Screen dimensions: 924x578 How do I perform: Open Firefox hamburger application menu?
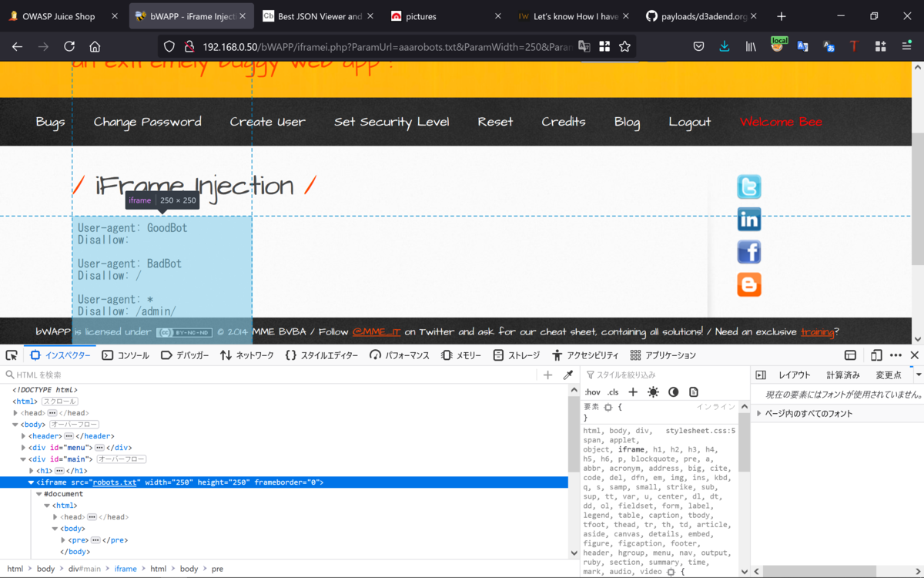point(906,47)
